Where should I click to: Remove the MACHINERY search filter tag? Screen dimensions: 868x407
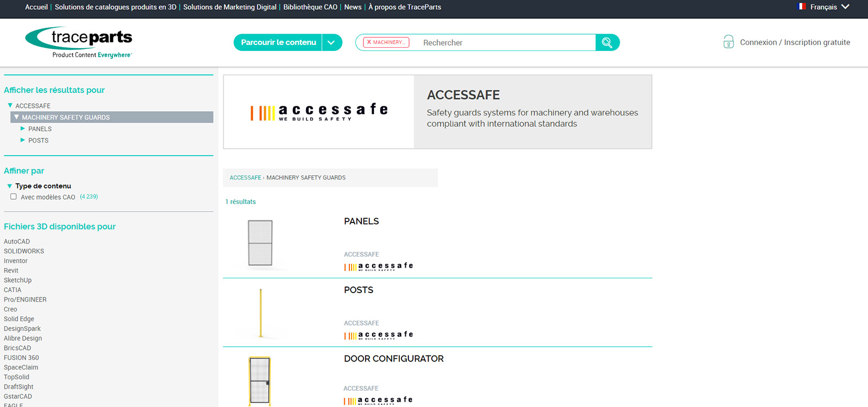point(369,42)
